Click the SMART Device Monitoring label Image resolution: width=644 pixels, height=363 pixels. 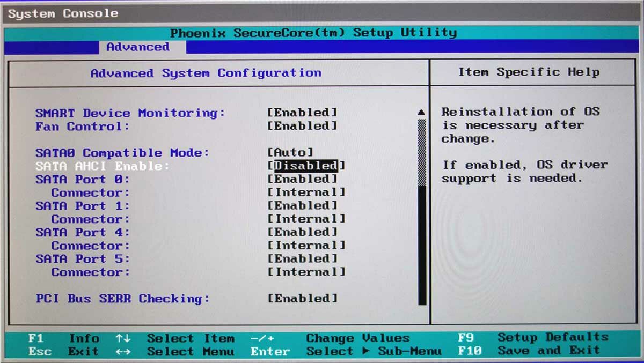(x=130, y=113)
